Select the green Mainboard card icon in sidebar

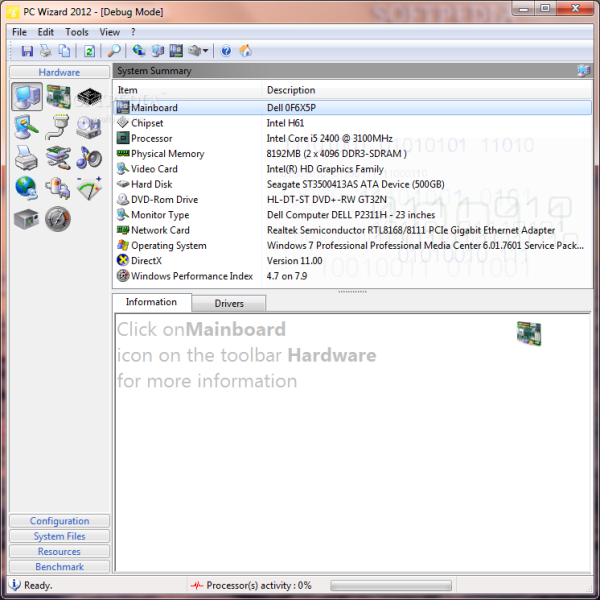pyautogui.click(x=58, y=97)
